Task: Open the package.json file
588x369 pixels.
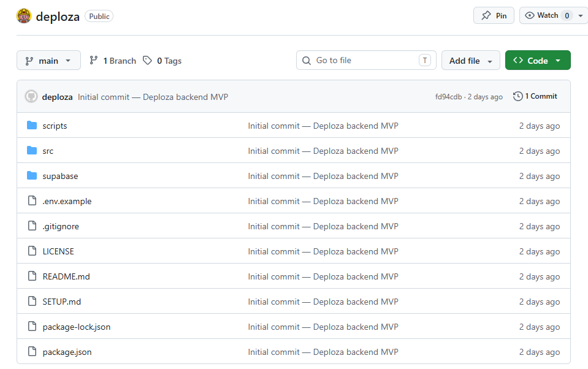Action: pos(67,352)
